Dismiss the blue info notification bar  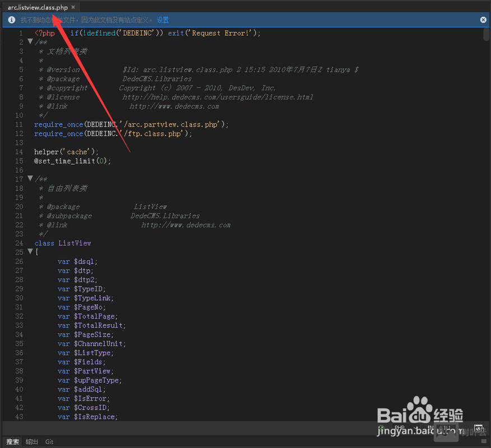pyautogui.click(x=483, y=20)
